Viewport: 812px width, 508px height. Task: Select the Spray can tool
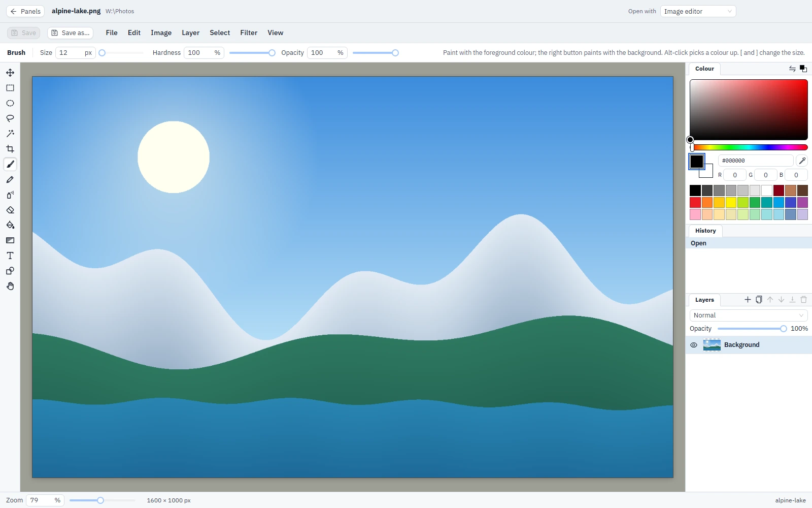pos(10,195)
